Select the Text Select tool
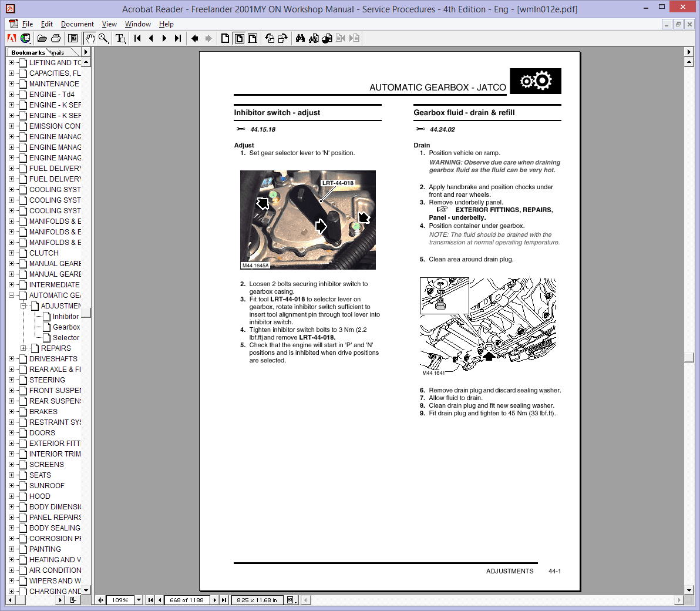Image resolution: width=700 pixels, height=611 pixels. [120, 38]
